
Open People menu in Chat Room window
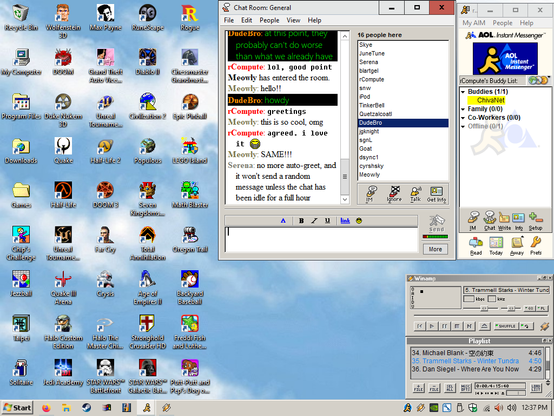coord(269,20)
